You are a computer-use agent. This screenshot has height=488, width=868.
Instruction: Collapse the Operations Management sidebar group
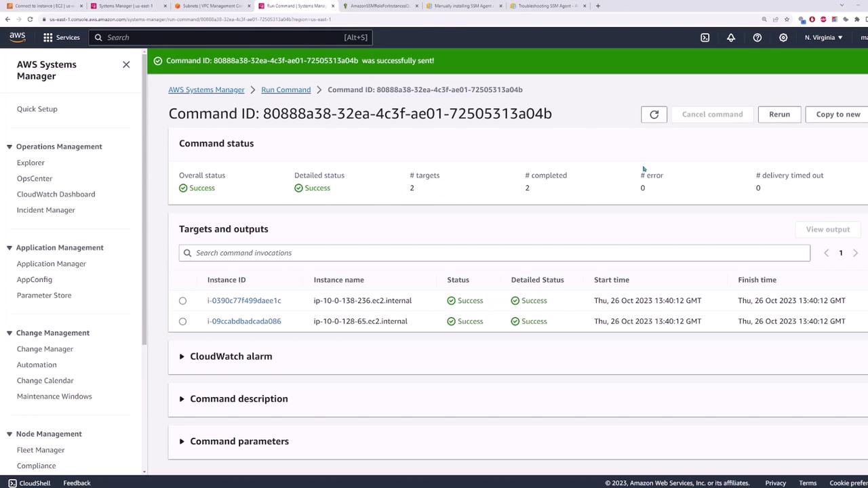9,146
